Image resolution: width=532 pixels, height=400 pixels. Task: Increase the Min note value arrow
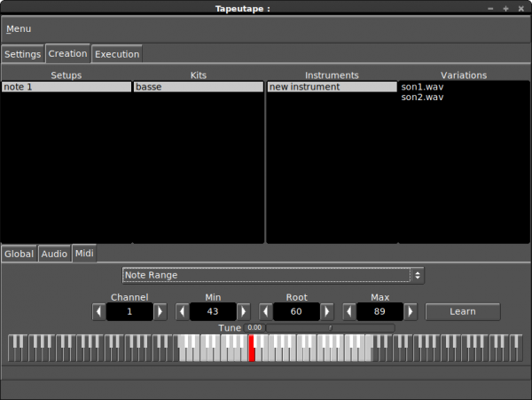pos(244,312)
